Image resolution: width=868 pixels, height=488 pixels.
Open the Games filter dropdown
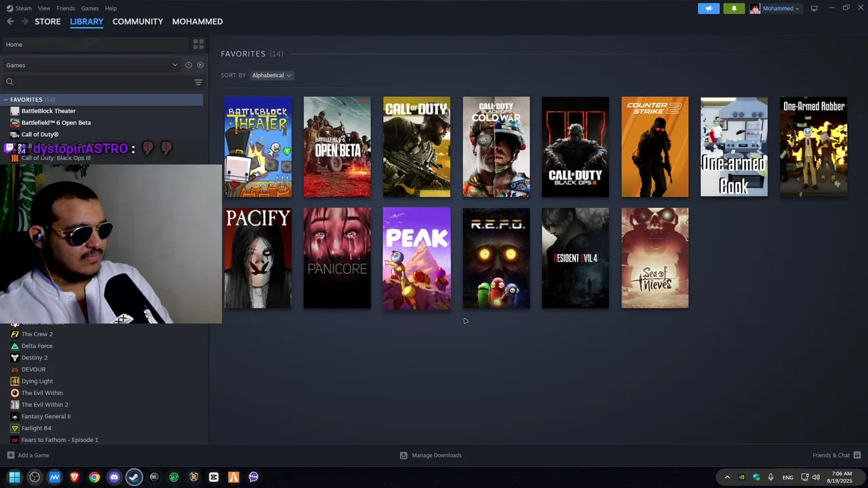[x=92, y=65]
